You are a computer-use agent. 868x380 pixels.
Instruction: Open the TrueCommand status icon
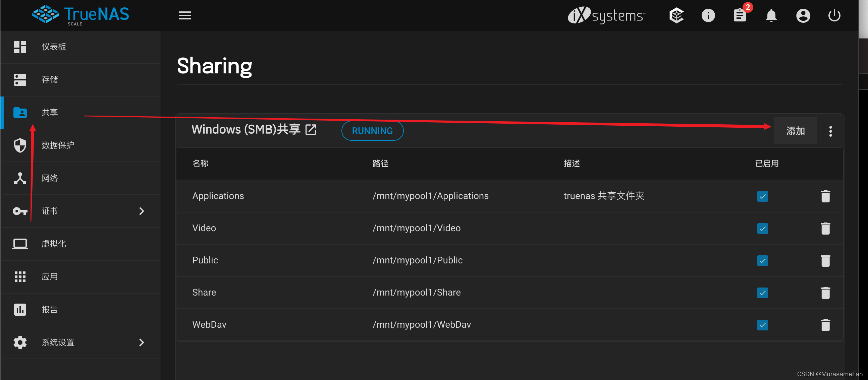676,15
